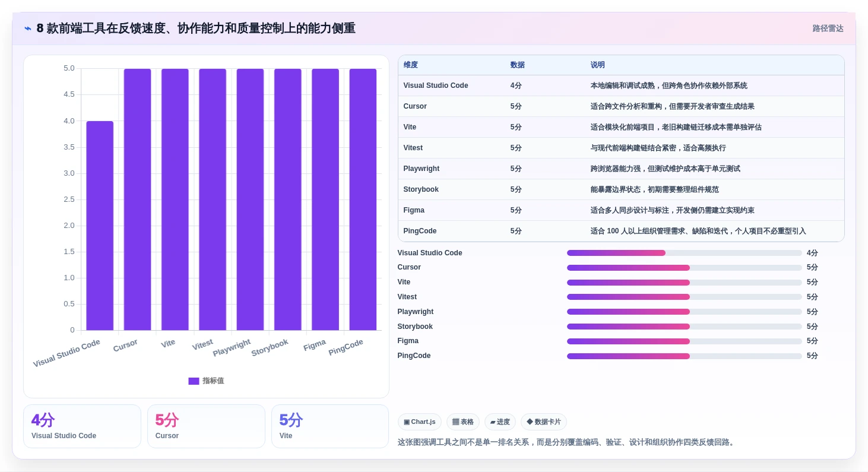Image resolution: width=868 pixels, height=472 pixels.
Task: Click the lightning icon beside the title
Action: 28,28
